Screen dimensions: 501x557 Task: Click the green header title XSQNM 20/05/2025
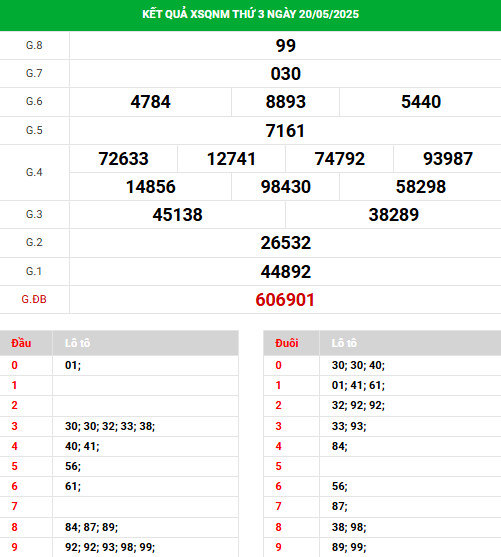pyautogui.click(x=250, y=14)
